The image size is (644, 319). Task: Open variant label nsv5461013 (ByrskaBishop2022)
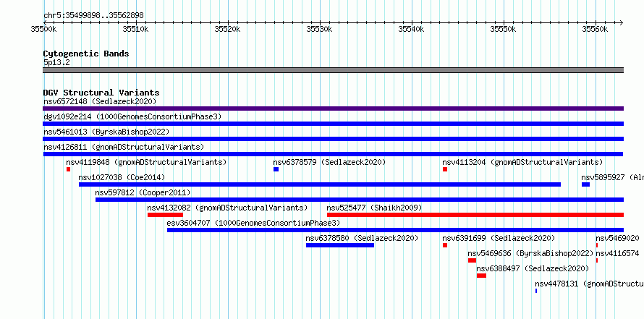106,132
